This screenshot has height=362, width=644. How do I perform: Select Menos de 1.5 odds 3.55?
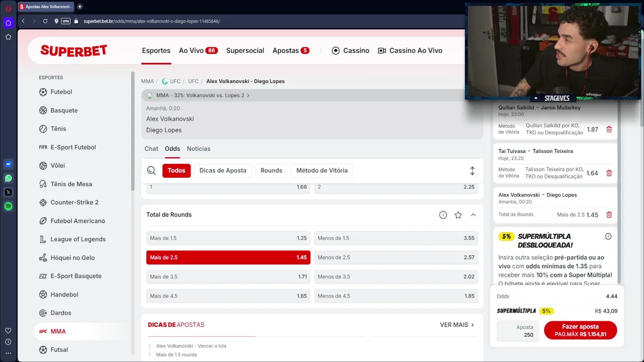click(x=396, y=238)
